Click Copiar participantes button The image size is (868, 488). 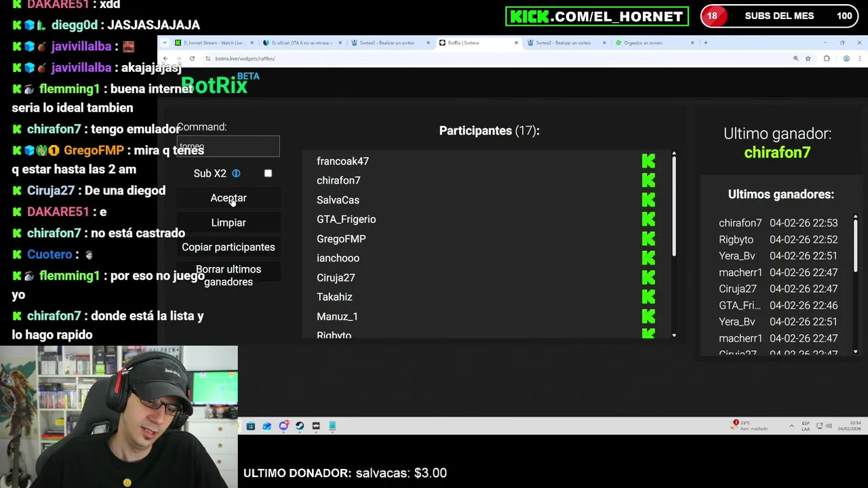229,247
